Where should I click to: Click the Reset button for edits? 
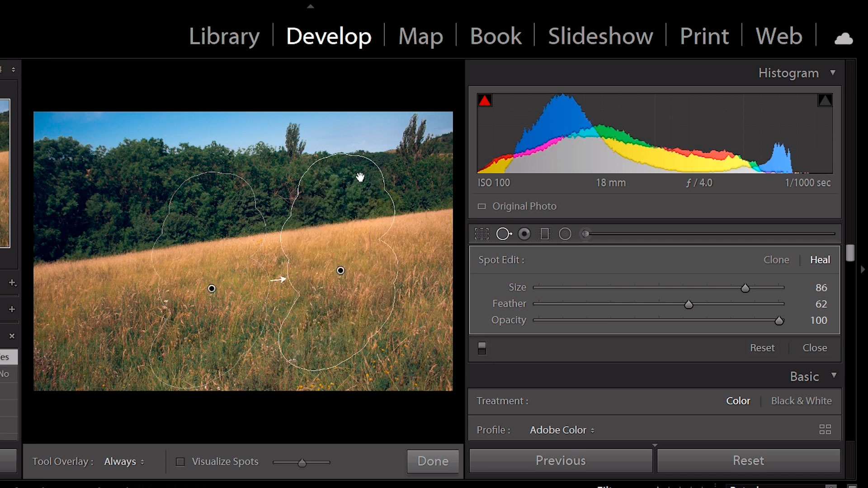[x=748, y=460]
